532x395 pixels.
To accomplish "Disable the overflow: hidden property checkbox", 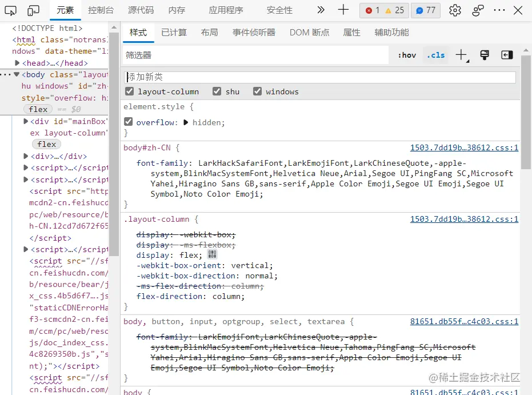I will 128,122.
